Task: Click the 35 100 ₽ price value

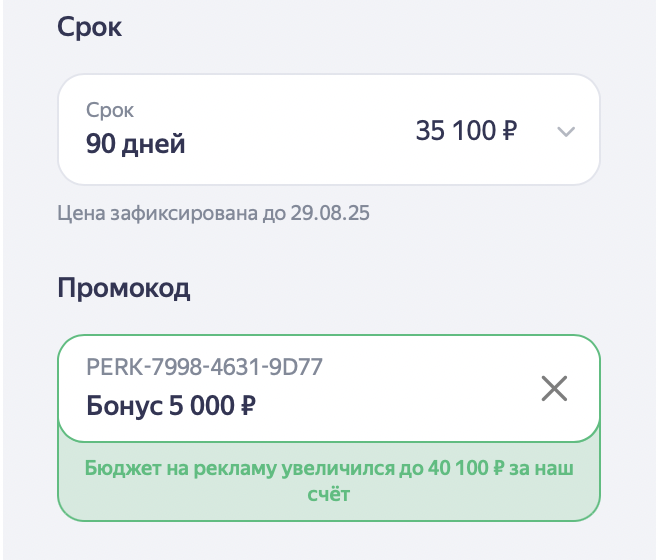Action: click(x=466, y=130)
